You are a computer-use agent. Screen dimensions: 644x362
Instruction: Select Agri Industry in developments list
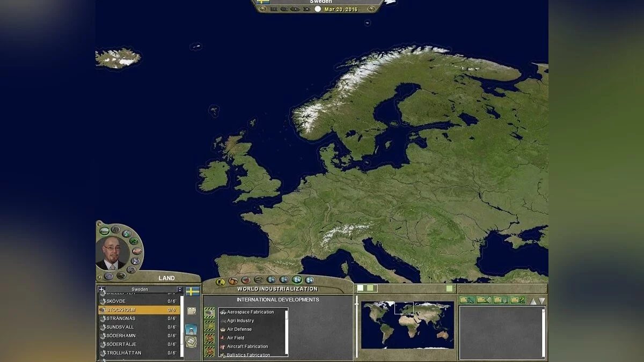[x=252, y=321]
